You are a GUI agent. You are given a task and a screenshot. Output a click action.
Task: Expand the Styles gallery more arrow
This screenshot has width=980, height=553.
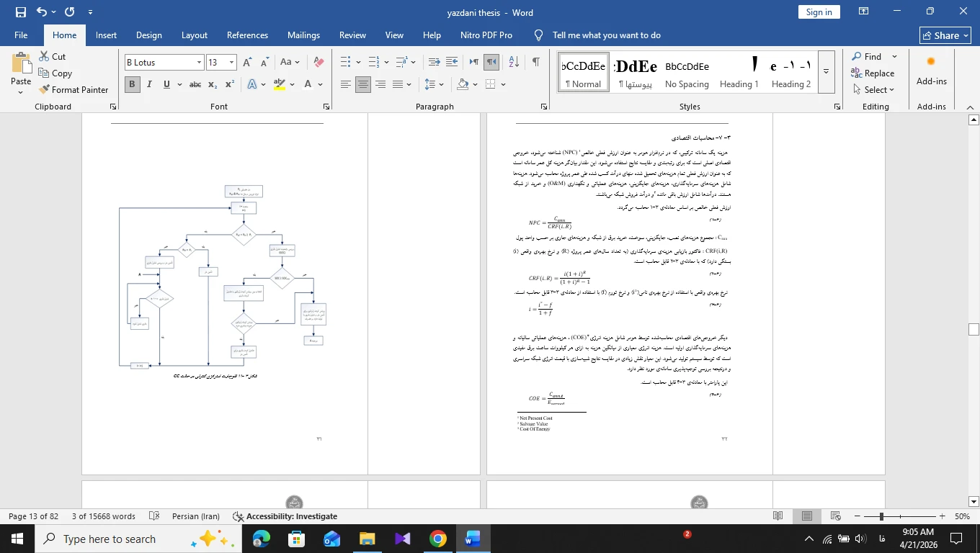pos(827,71)
